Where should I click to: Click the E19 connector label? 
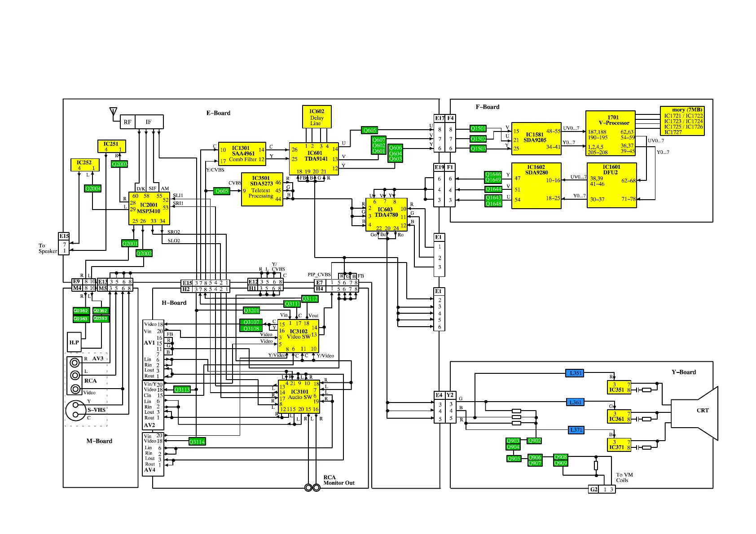(x=440, y=167)
